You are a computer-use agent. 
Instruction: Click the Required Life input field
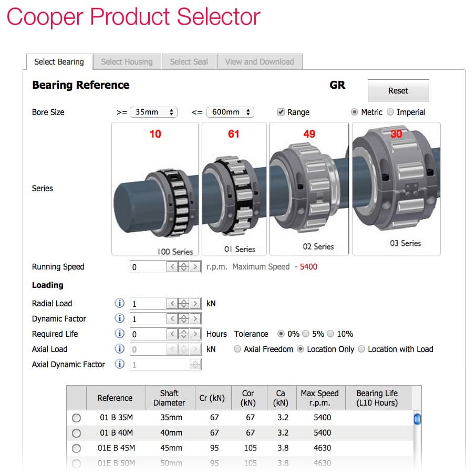click(x=149, y=334)
